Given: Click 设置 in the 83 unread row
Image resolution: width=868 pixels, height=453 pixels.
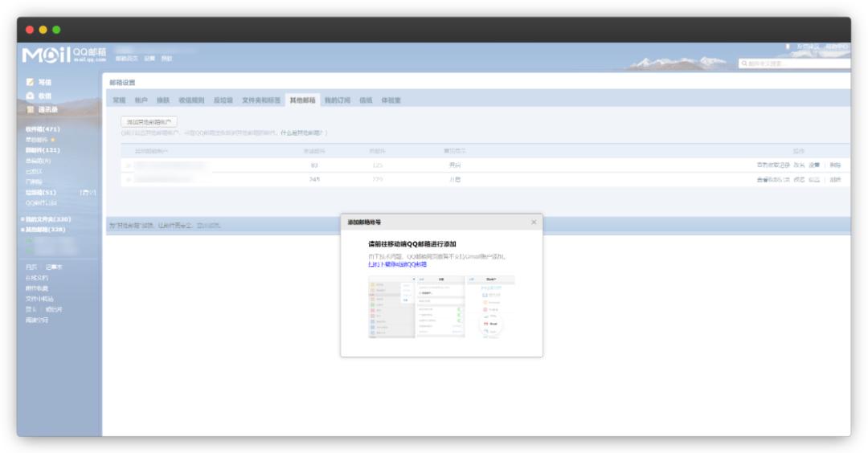Looking at the screenshot, I should click(x=813, y=165).
